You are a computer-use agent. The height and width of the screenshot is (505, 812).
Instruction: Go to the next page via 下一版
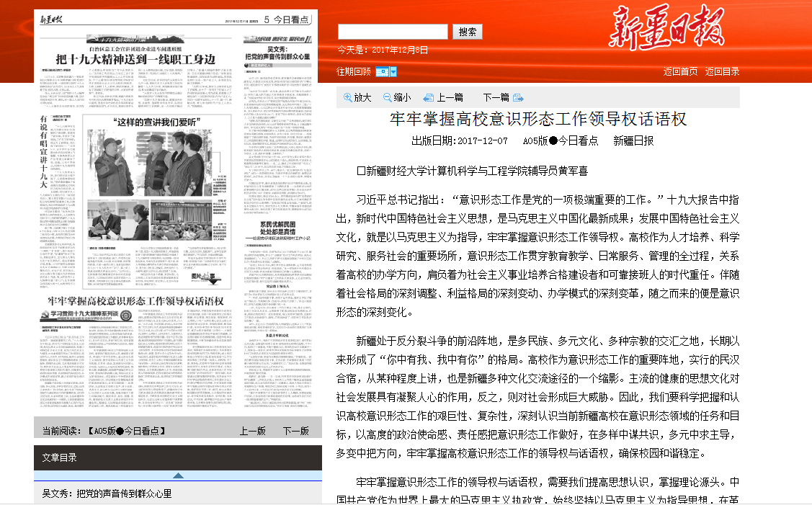(x=295, y=431)
